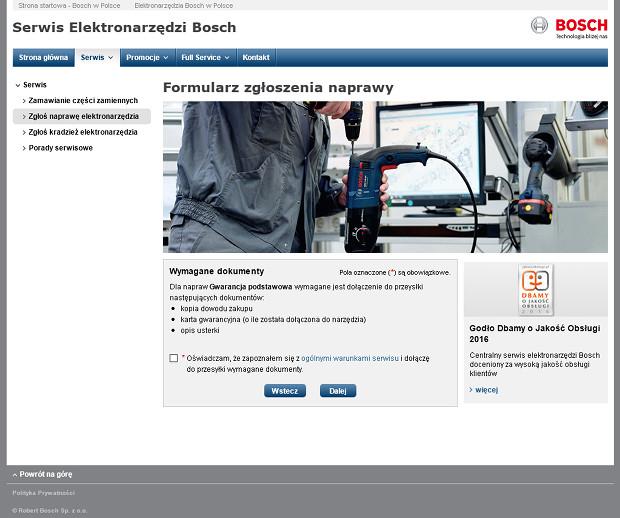This screenshot has width=620, height=518.
Task: Click the Robert Bosch Sp. z o.o. copyright text
Action: point(49,510)
